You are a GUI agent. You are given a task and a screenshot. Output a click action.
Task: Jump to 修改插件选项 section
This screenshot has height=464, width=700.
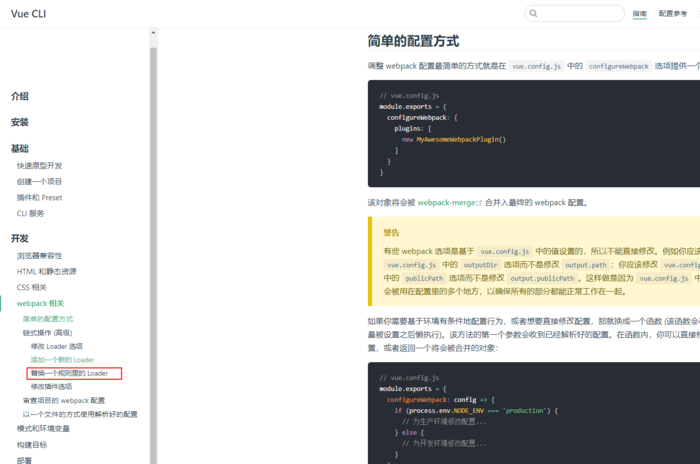click(51, 386)
